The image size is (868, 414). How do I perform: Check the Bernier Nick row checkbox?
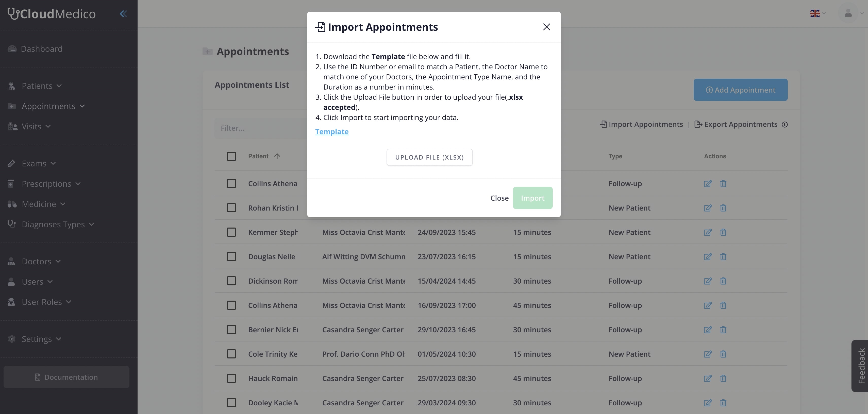pyautogui.click(x=231, y=330)
